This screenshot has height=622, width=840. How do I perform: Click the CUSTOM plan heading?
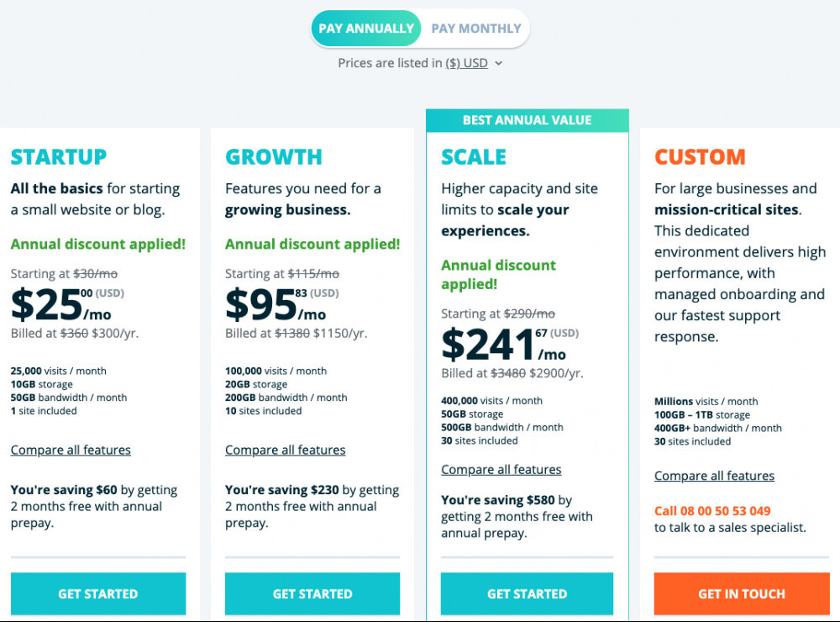tap(701, 157)
